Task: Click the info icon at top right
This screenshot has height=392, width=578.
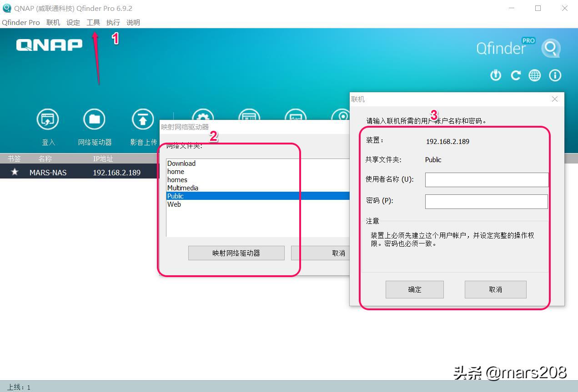Action: point(555,75)
